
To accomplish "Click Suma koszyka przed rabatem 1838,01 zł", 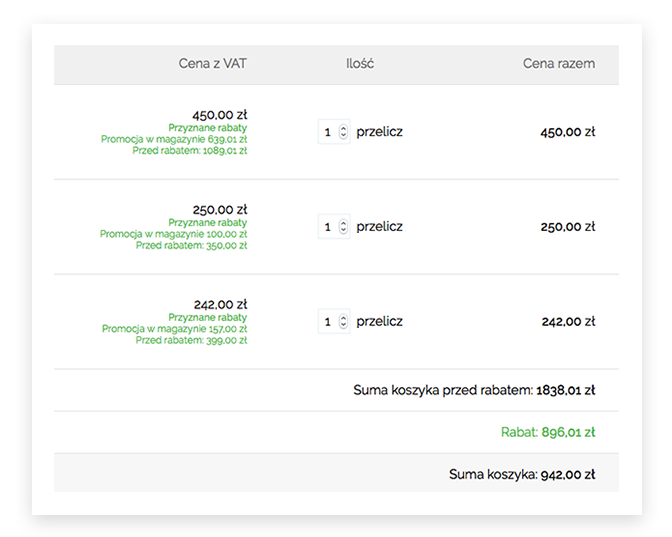I will coord(474,390).
